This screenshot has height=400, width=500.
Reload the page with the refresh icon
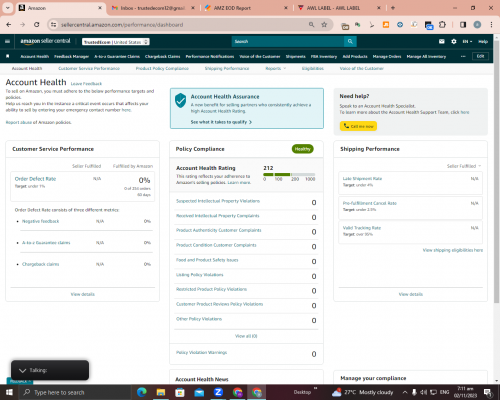37,25
